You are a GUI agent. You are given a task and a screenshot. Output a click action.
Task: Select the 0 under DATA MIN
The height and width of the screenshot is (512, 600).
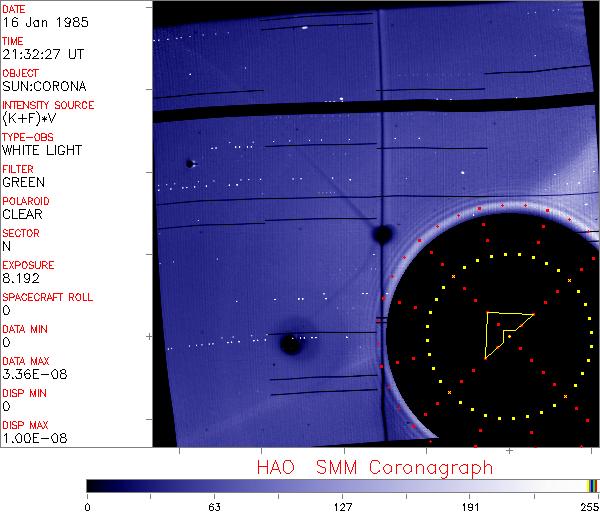click(7, 342)
